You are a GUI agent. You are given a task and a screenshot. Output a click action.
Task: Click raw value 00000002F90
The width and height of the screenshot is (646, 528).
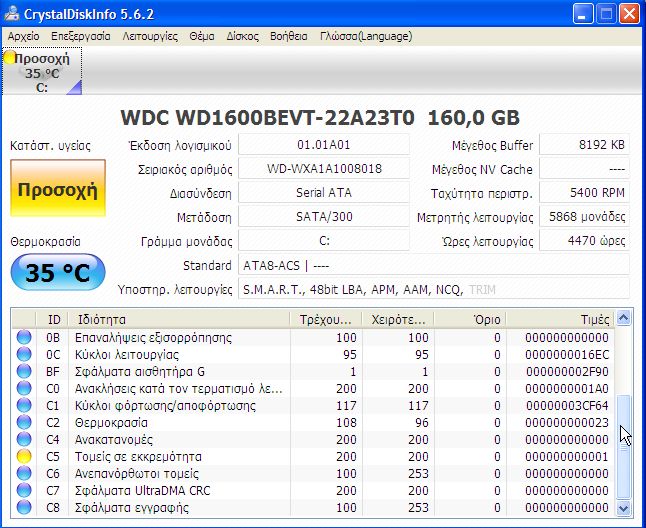pos(567,371)
